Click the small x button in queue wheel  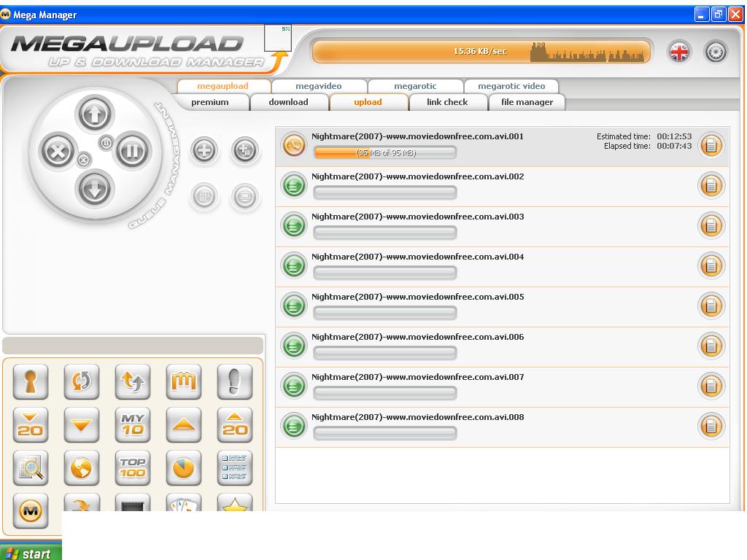(x=83, y=160)
